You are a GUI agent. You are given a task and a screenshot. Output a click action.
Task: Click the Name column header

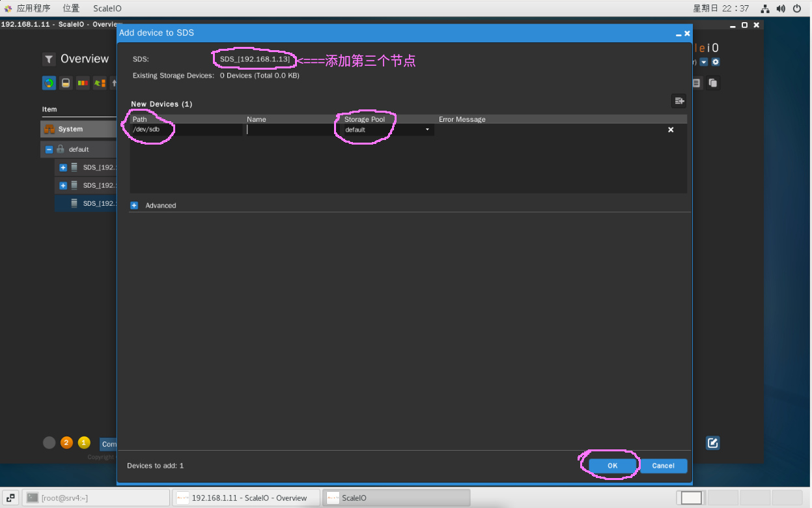257,119
